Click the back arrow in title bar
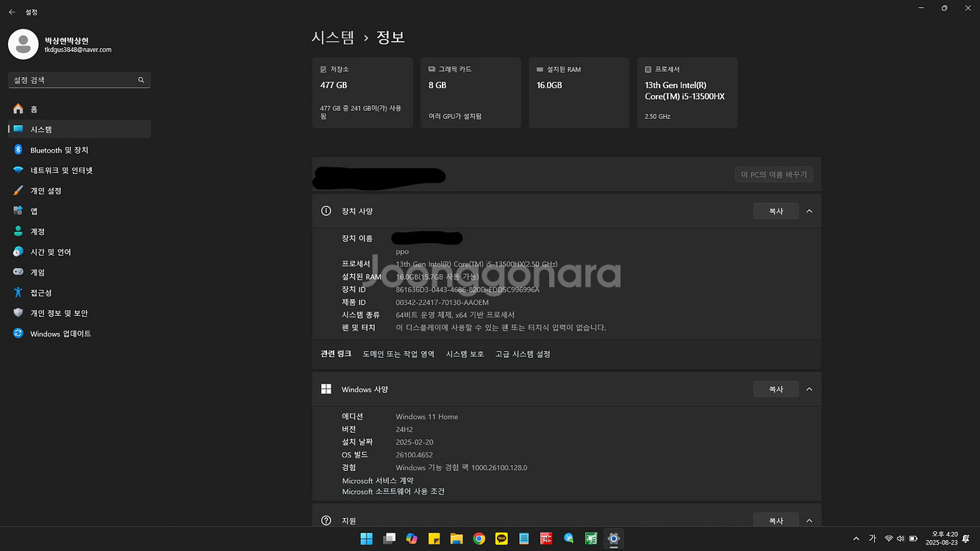This screenshot has width=980, height=551. pyautogui.click(x=12, y=12)
